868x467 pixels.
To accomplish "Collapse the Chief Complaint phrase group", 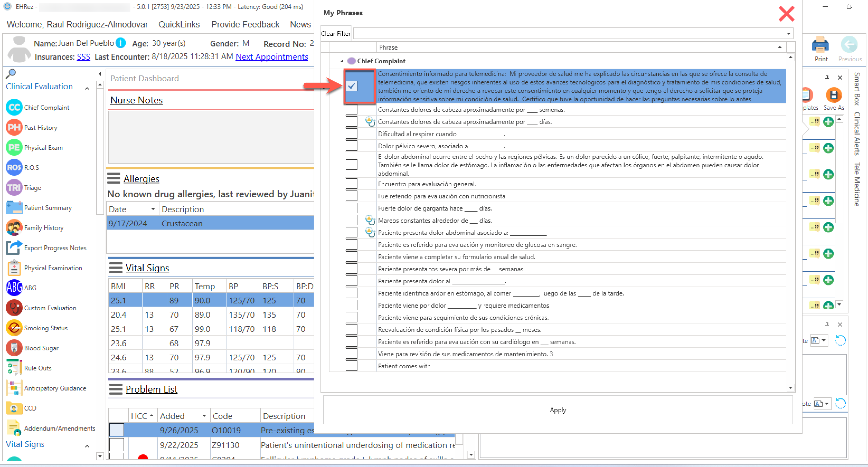I will (x=342, y=61).
